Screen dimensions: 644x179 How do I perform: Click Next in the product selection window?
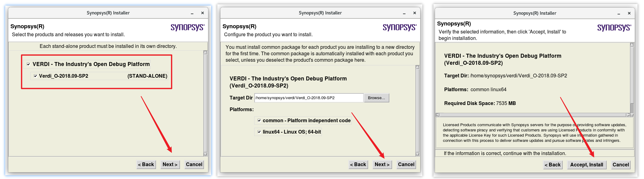[x=170, y=165]
